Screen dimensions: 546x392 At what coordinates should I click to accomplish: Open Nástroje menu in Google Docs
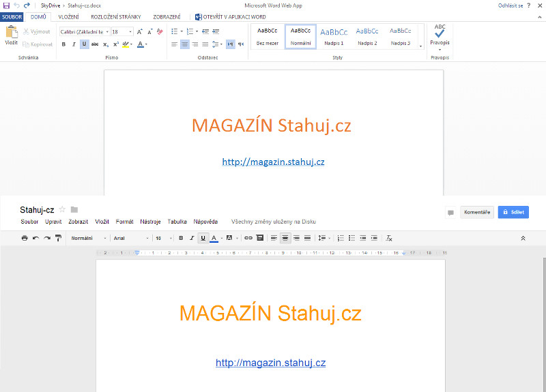coord(150,222)
